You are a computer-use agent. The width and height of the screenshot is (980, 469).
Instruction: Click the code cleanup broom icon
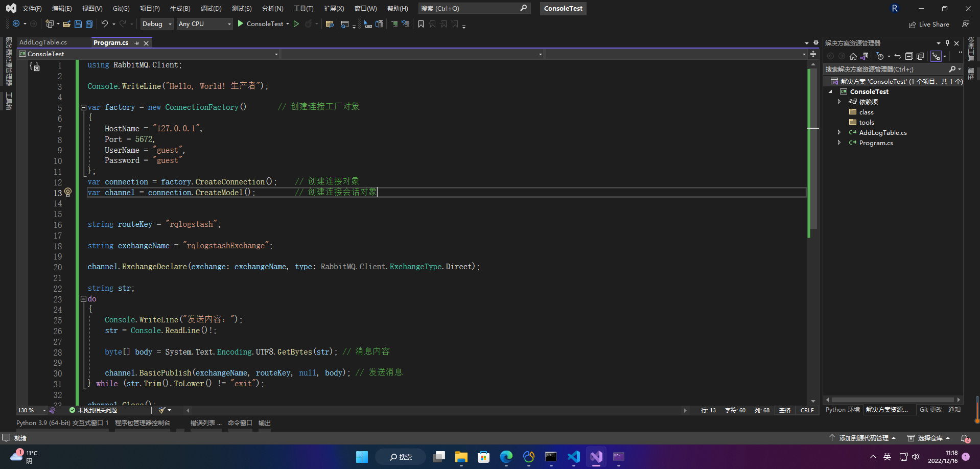(x=162, y=410)
